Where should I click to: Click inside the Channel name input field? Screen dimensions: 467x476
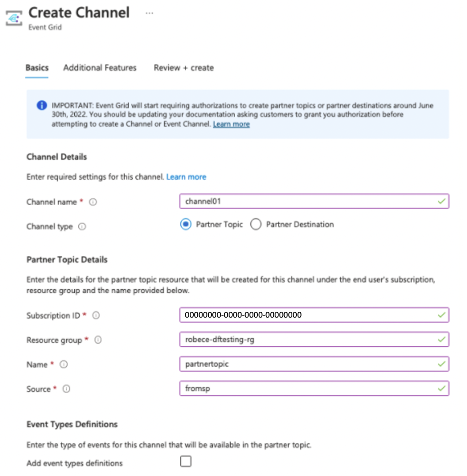pos(310,201)
